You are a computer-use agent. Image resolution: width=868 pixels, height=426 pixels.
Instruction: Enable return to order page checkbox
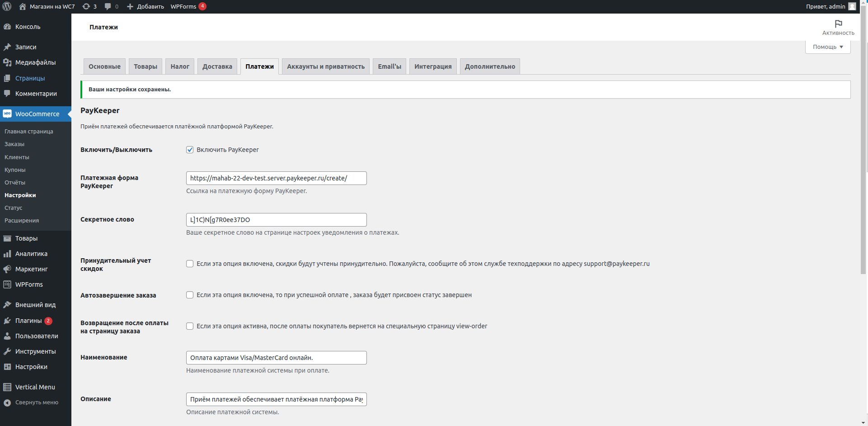click(x=190, y=326)
